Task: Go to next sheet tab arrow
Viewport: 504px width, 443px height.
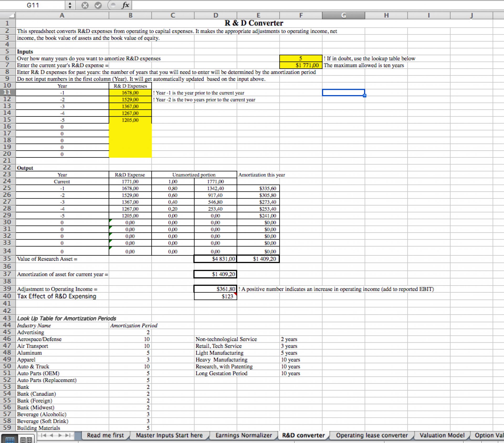Action: pos(60,435)
